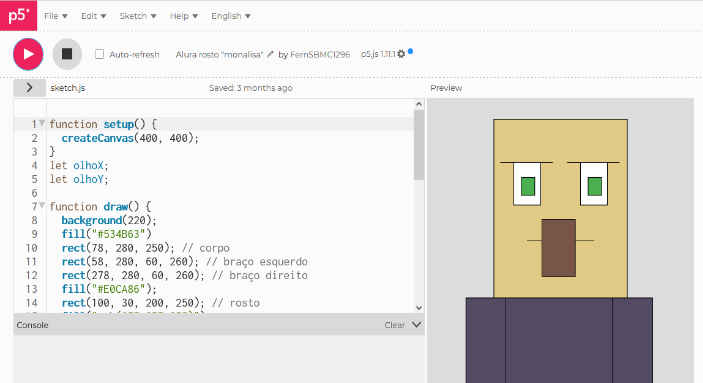Viewport: 703px width, 383px height.
Task: Click the sketch title 'Alura rosto monalisa'
Action: (x=219, y=54)
